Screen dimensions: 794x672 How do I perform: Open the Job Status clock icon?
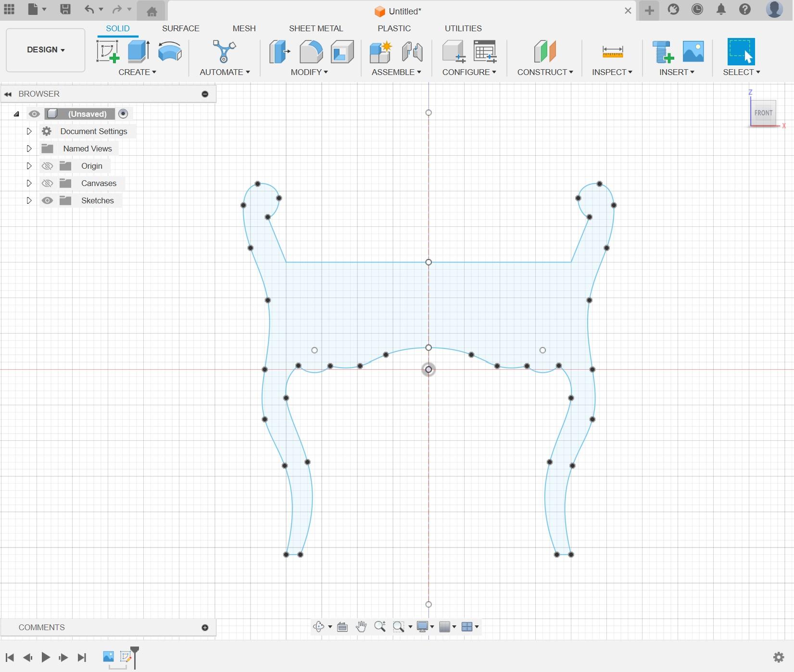(x=697, y=9)
